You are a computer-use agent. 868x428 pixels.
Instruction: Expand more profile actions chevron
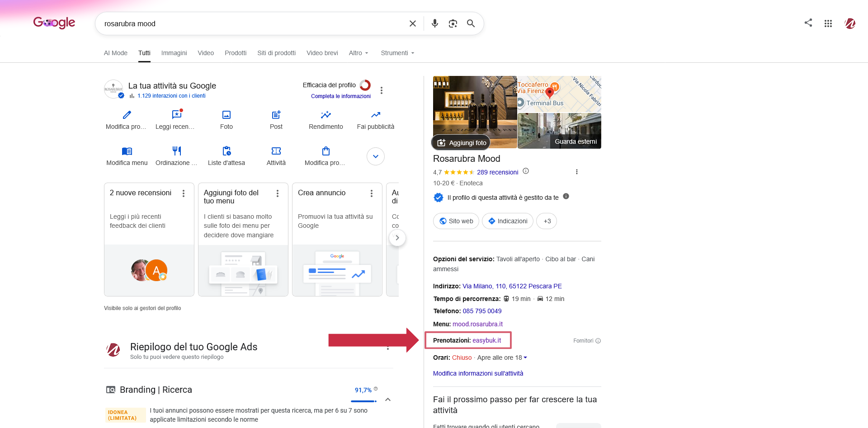pos(376,156)
